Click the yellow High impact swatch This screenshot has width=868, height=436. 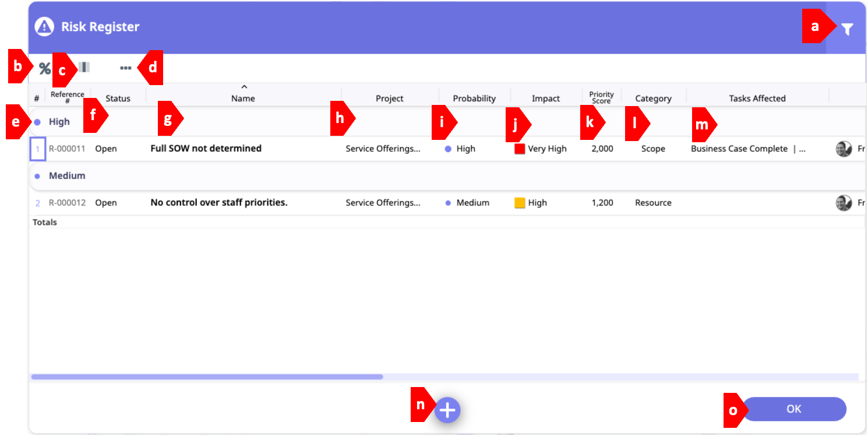click(520, 203)
